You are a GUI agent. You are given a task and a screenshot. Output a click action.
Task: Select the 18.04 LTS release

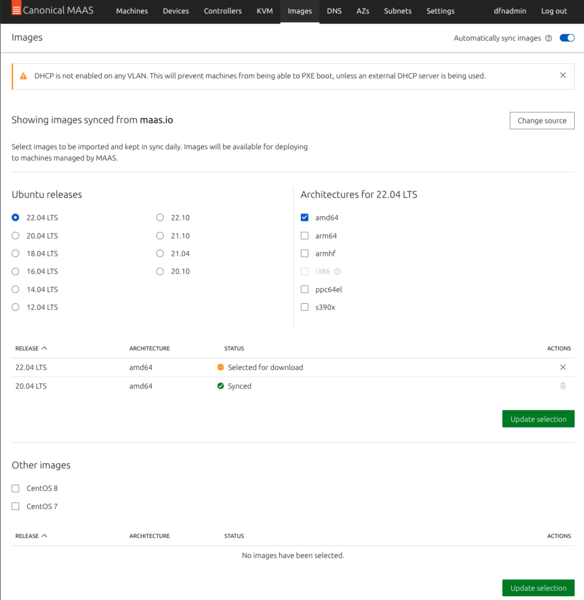(x=15, y=253)
